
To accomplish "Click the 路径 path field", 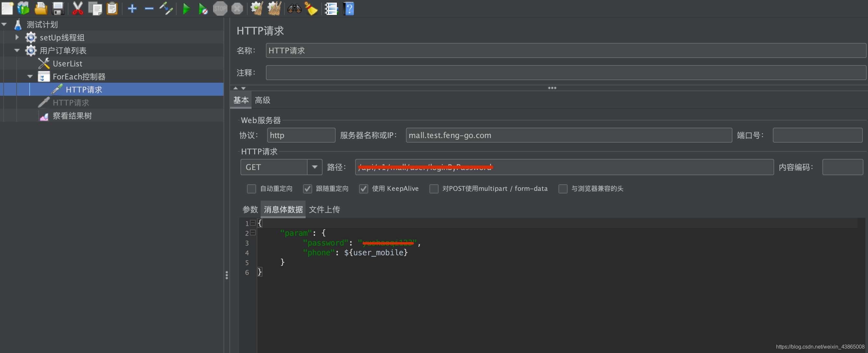I will [x=564, y=167].
